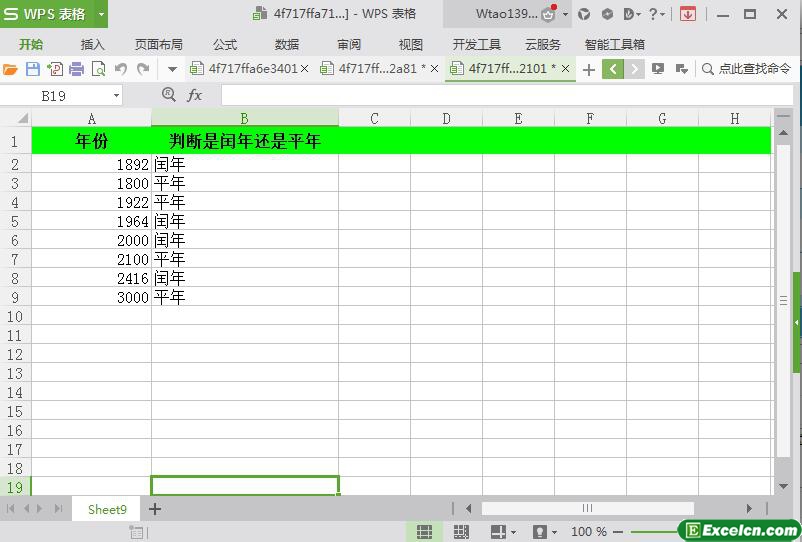Open the 页面布局 ribbon tab
This screenshot has height=542, width=802.
click(x=159, y=44)
